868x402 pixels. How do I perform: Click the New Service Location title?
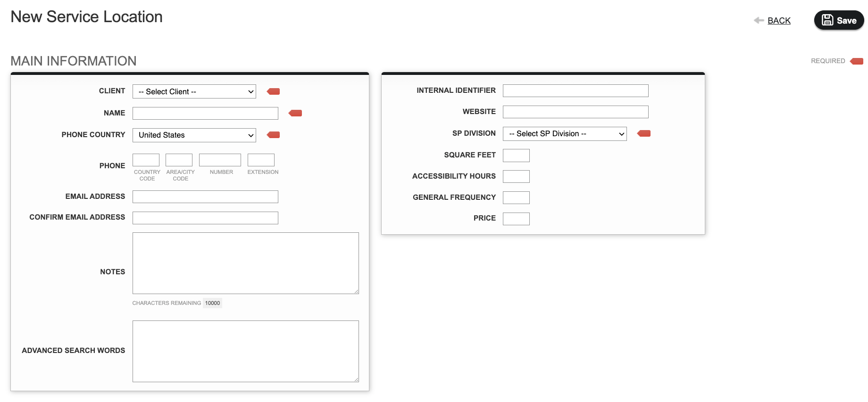tap(86, 17)
